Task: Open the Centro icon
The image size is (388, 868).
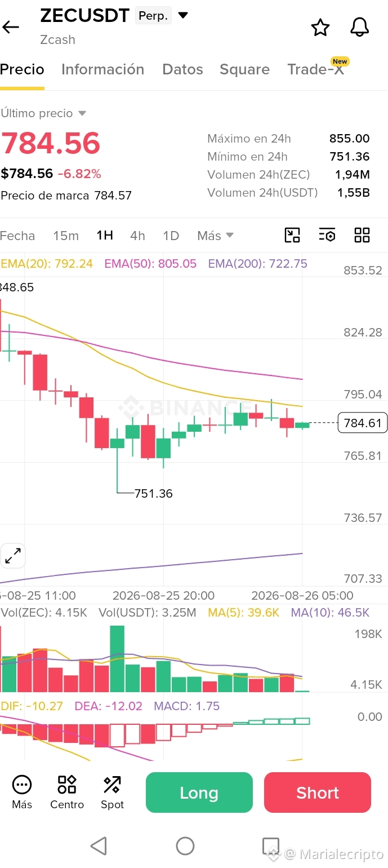Action: (67, 792)
